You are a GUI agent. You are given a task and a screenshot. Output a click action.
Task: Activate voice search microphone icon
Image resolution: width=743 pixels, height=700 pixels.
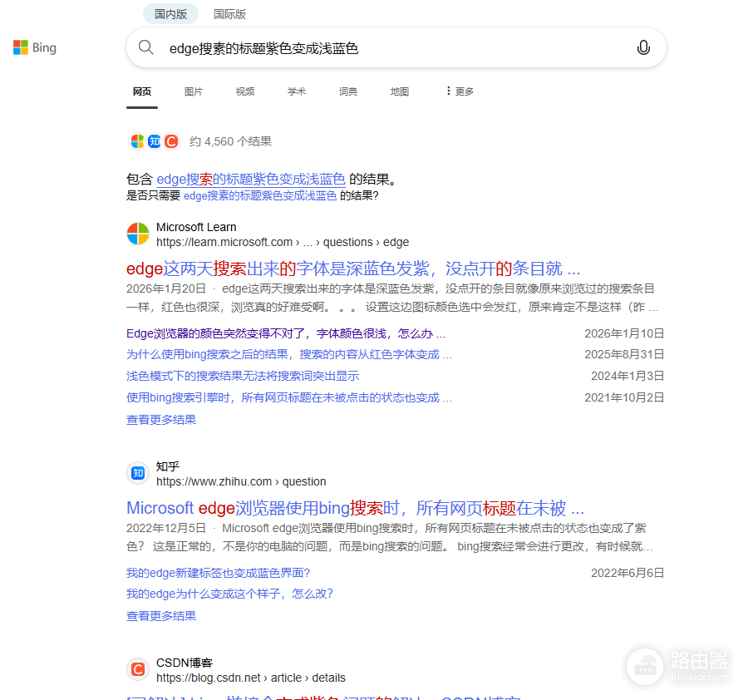click(x=643, y=47)
